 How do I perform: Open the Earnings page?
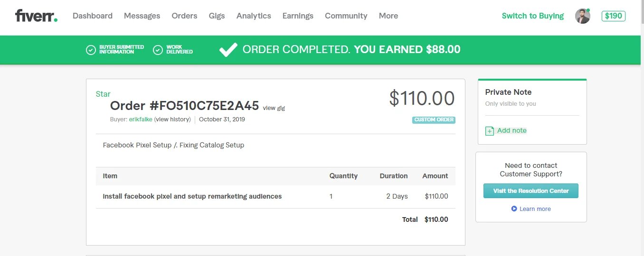(x=298, y=16)
